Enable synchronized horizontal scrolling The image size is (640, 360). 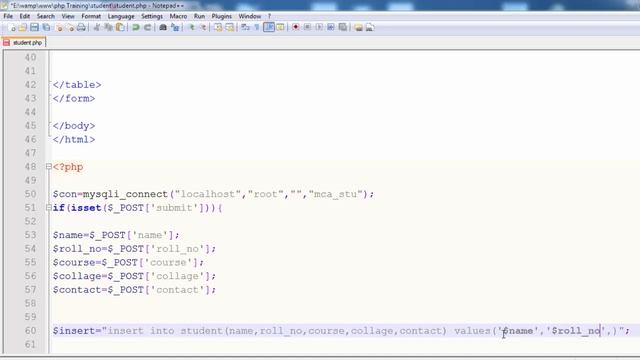pyautogui.click(x=230, y=27)
